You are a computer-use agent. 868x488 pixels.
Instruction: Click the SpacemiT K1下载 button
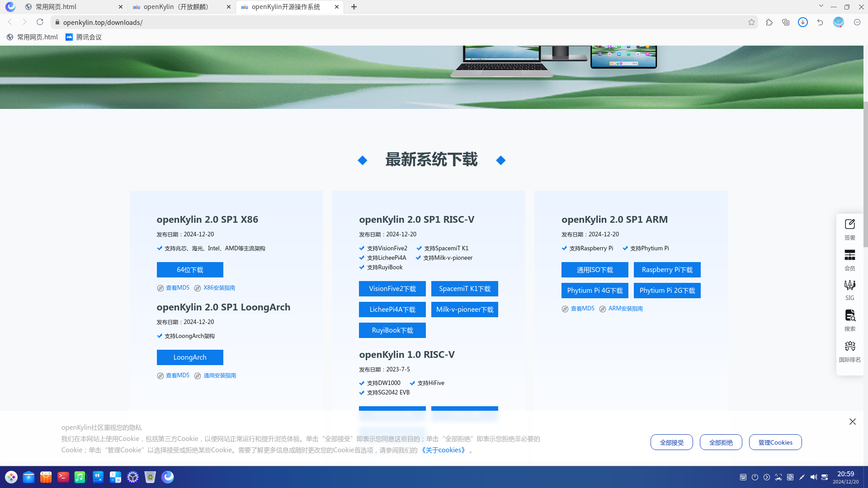coord(465,289)
